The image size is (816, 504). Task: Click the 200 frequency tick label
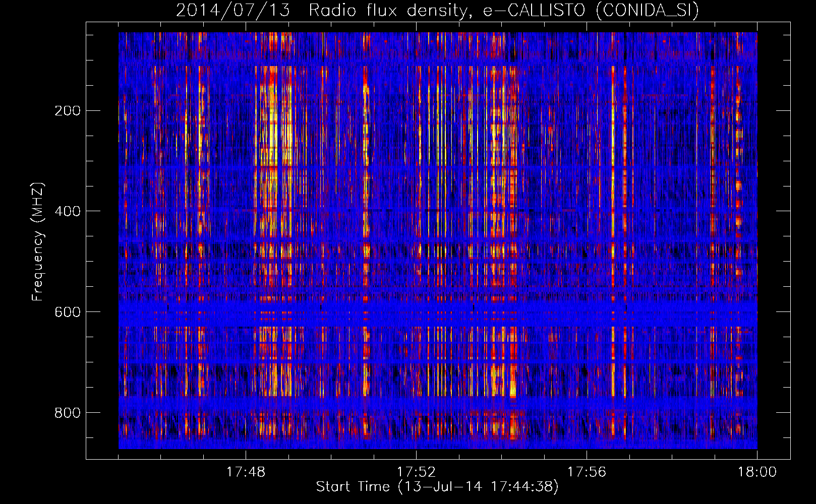[x=68, y=111]
